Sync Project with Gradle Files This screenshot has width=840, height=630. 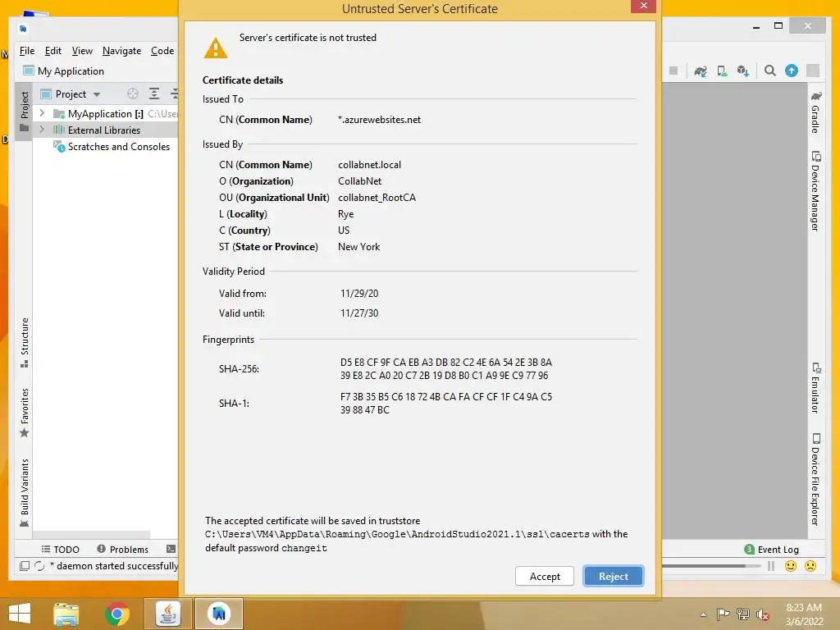pos(701,71)
